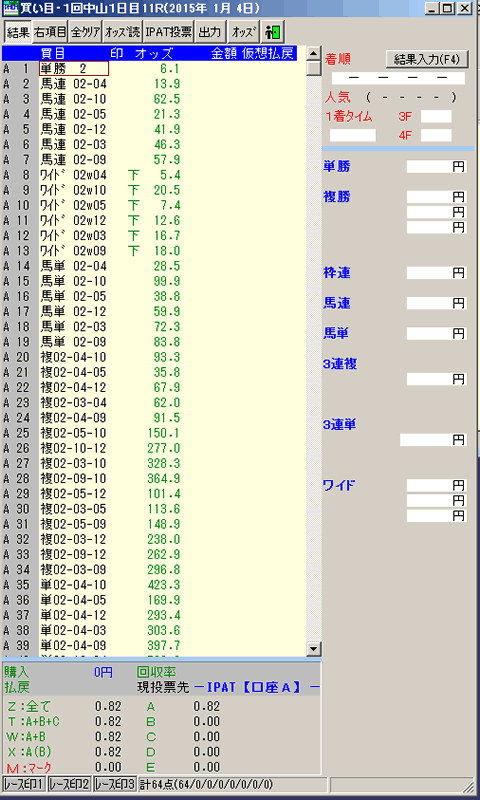Switch to the レース印3 tab
The width and height of the screenshot is (480, 800).
pyautogui.click(x=115, y=784)
